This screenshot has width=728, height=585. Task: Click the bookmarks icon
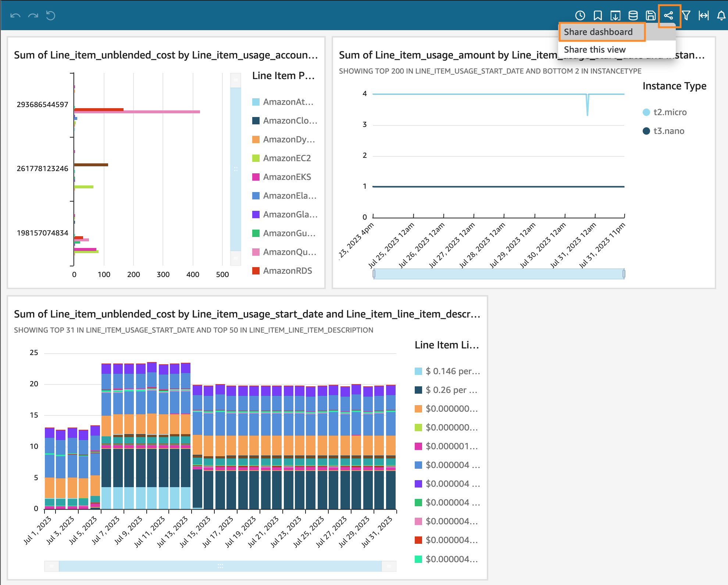point(597,15)
